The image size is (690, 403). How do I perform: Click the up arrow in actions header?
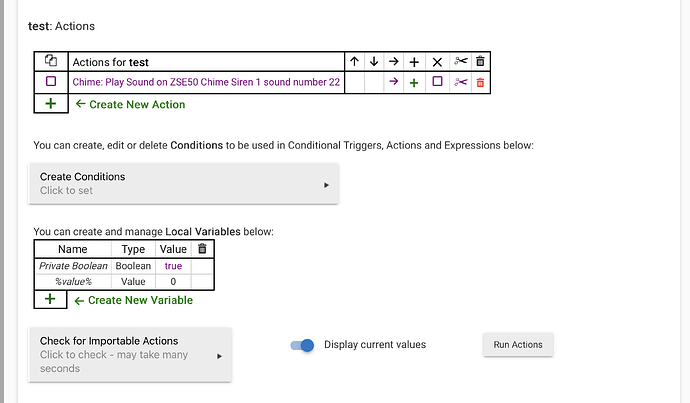pyautogui.click(x=354, y=62)
